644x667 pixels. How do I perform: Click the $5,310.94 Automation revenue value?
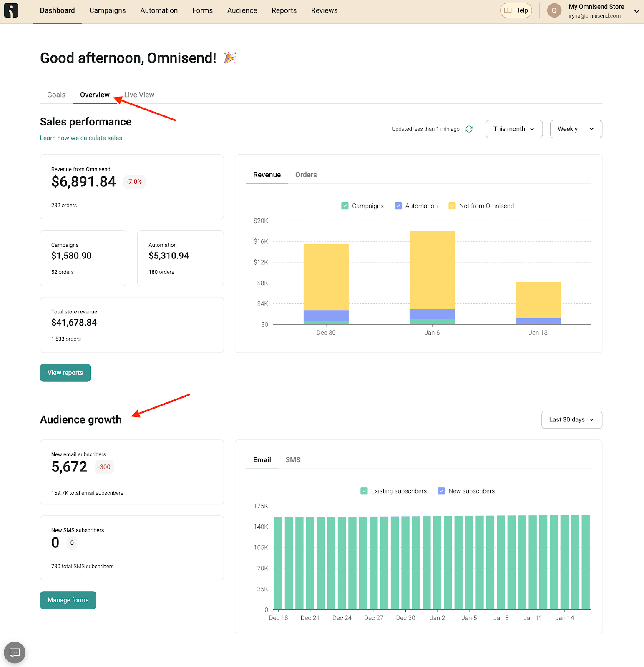click(x=169, y=256)
